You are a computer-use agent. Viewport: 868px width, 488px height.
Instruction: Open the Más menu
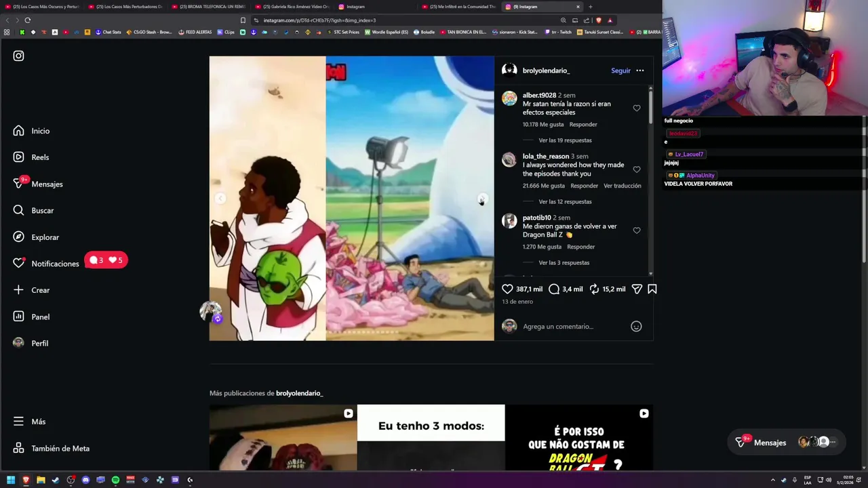[29, 422]
